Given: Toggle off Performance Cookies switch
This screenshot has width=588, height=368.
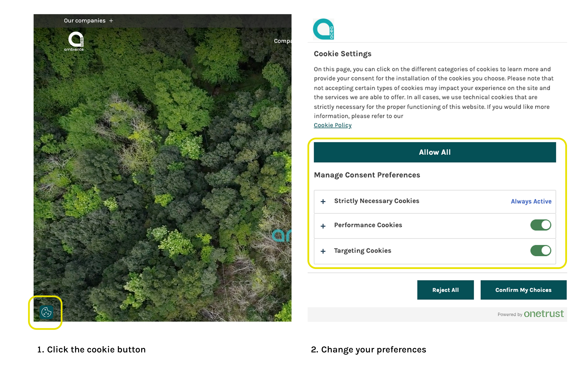Looking at the screenshot, I should click(x=541, y=225).
